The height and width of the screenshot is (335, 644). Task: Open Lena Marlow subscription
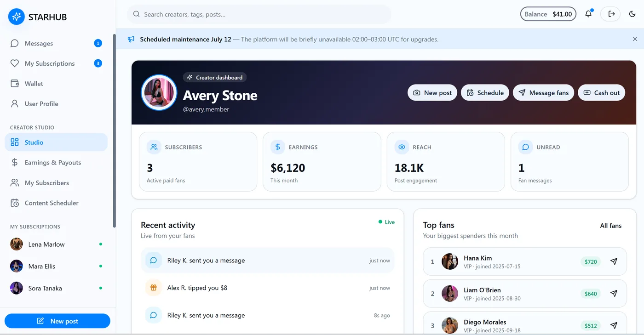[x=56, y=244]
